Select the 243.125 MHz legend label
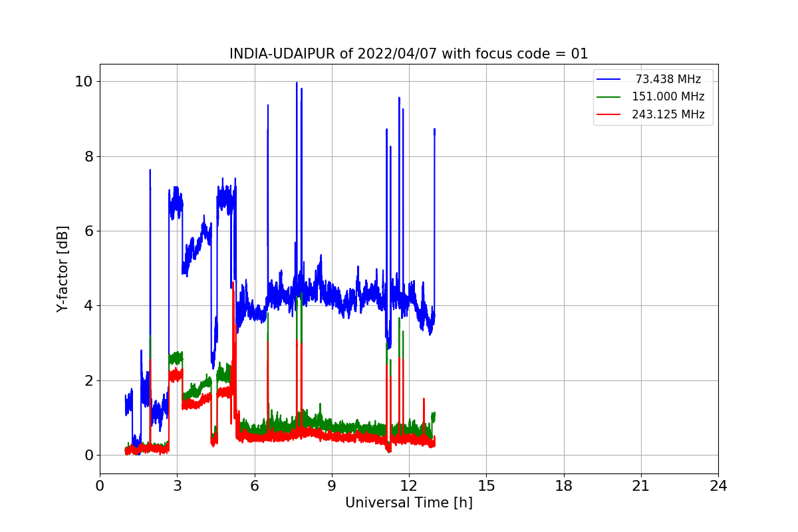This screenshot has height=532, width=798. click(668, 114)
